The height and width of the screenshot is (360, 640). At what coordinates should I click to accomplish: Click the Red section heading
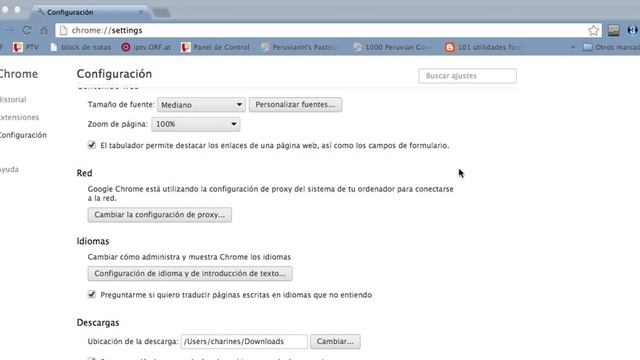84,173
